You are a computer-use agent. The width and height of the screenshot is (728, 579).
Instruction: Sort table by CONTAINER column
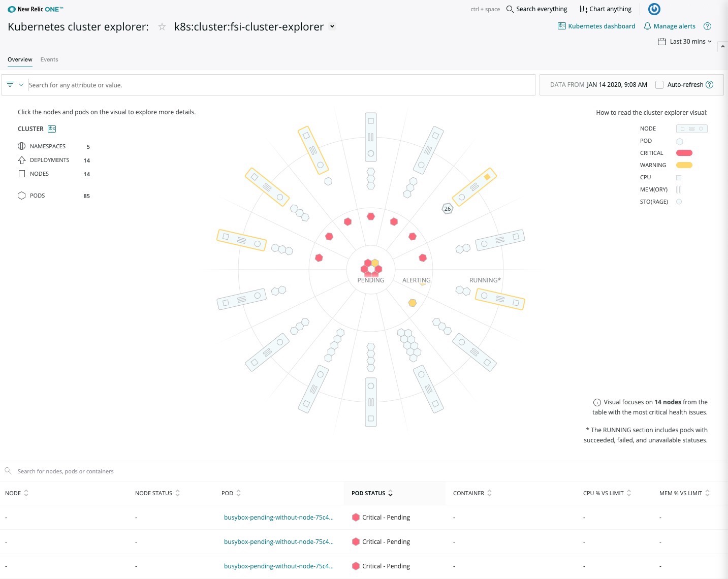(x=472, y=493)
